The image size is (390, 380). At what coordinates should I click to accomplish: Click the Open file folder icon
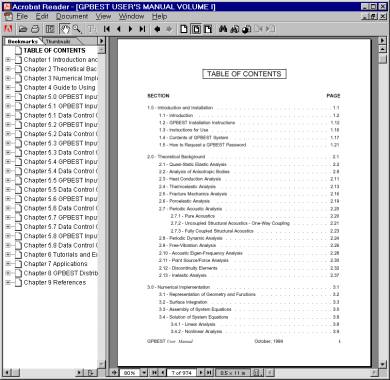click(23, 29)
